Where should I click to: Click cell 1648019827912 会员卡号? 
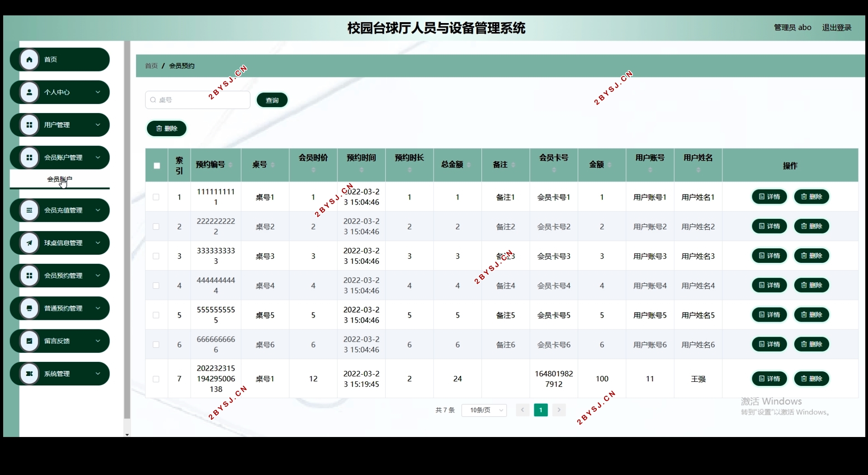[554, 379]
